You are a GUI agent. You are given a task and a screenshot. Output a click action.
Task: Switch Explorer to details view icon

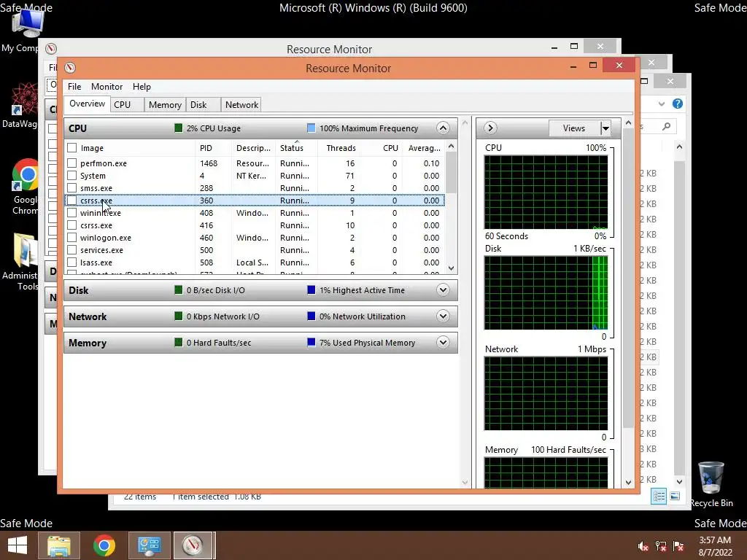pos(659,496)
